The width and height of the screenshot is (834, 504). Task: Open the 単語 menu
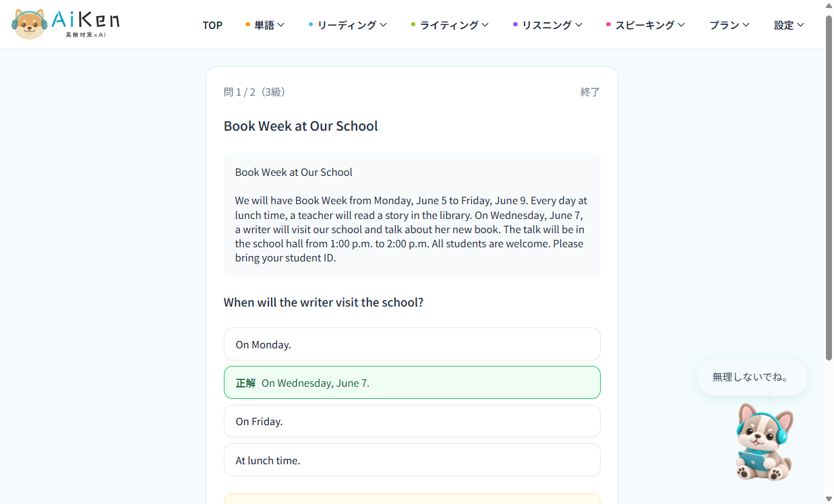[x=265, y=25]
